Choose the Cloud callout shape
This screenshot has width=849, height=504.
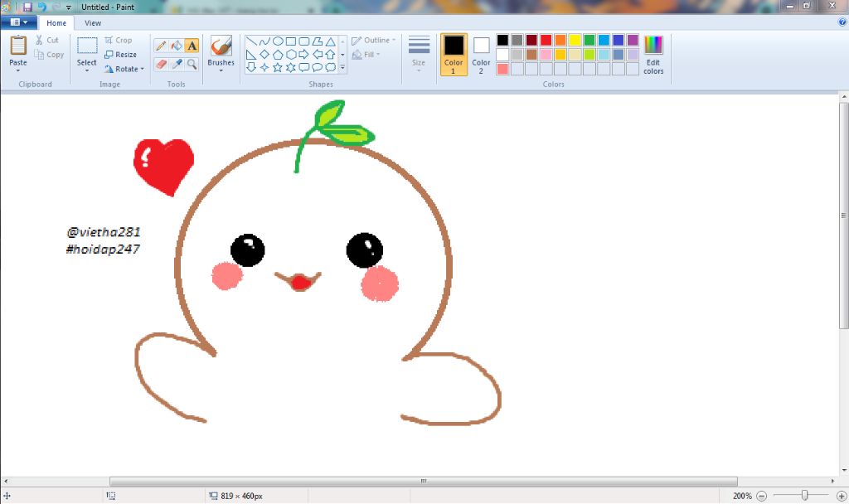tap(330, 68)
